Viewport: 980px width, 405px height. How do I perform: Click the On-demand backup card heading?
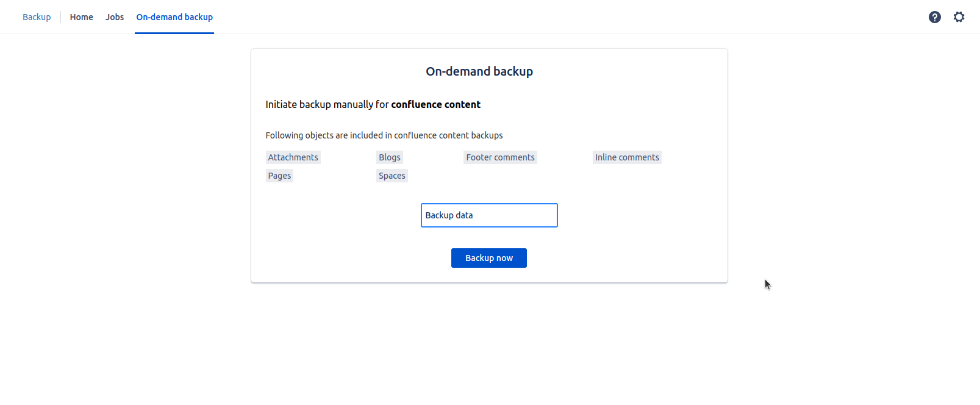479,71
